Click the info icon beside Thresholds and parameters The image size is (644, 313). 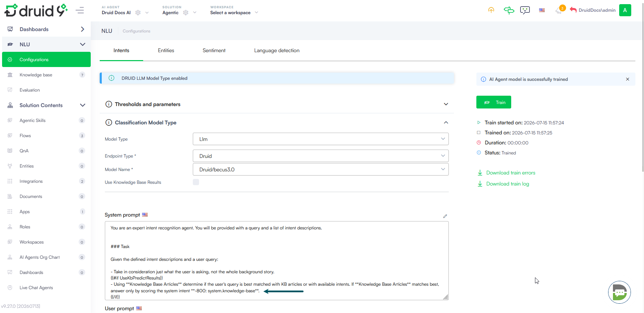109,104
